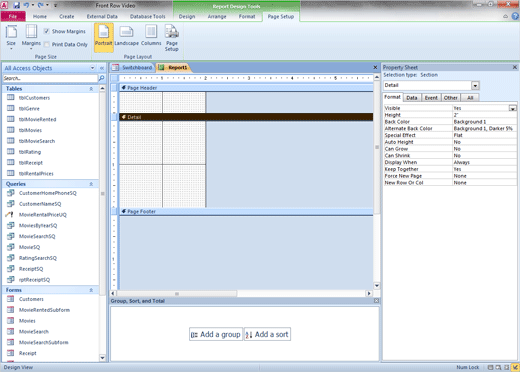Click the Back Color property value
This screenshot has height=372, width=520.
484,122
